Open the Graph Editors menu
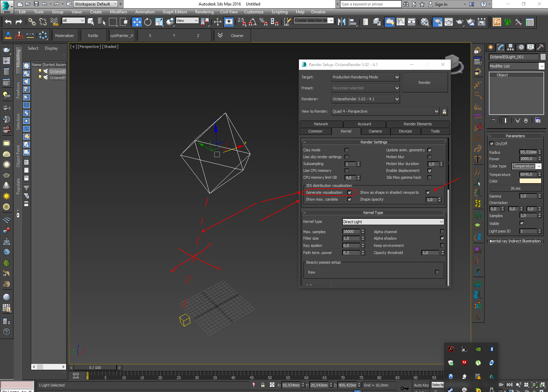The height and width of the screenshot is (392, 548). pyautogui.click(x=175, y=12)
